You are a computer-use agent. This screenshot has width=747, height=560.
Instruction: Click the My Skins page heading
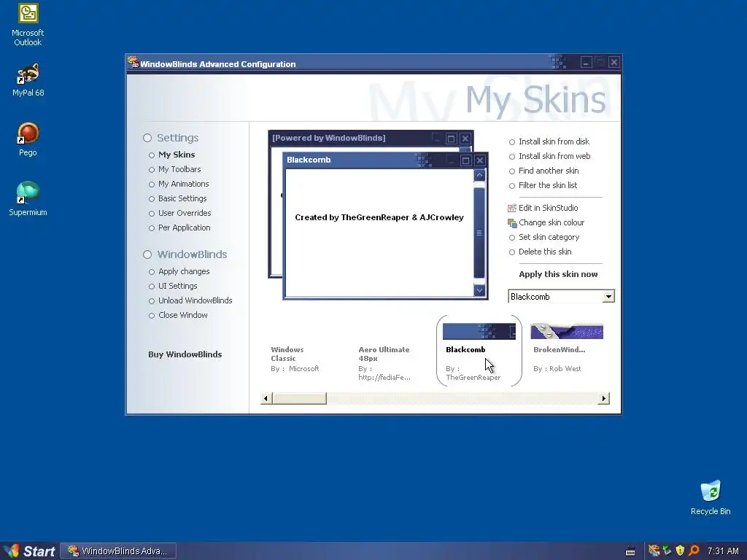(x=535, y=99)
